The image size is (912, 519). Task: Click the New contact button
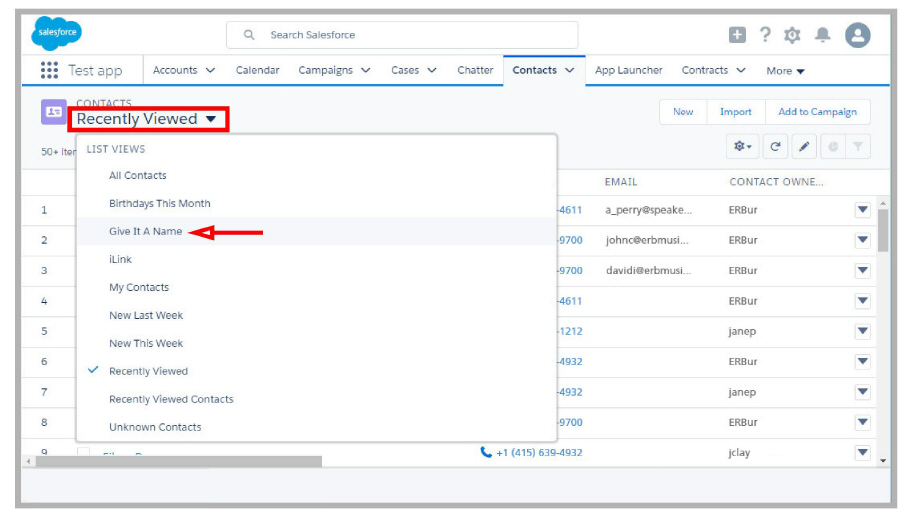(683, 112)
